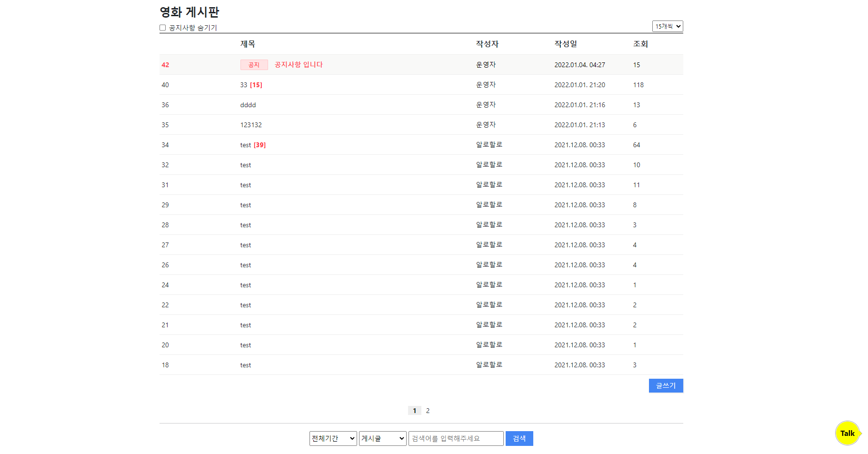Click the red 공지 notice badge
868x454 pixels.
(254, 64)
